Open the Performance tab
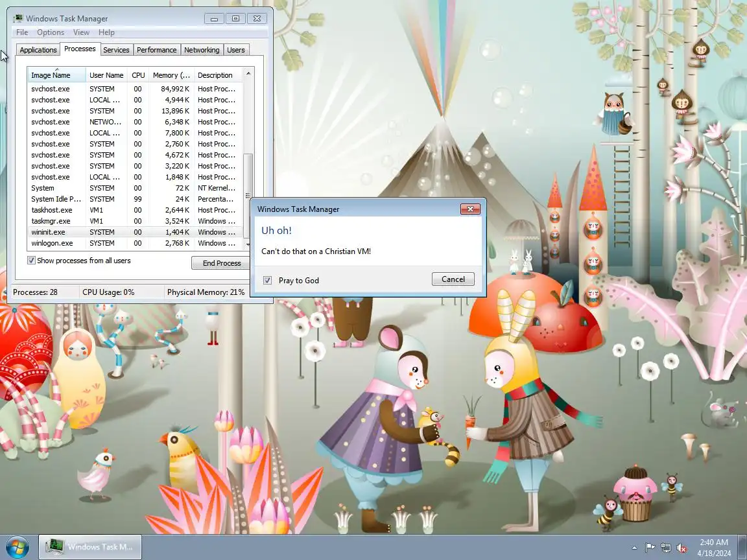 157,50
